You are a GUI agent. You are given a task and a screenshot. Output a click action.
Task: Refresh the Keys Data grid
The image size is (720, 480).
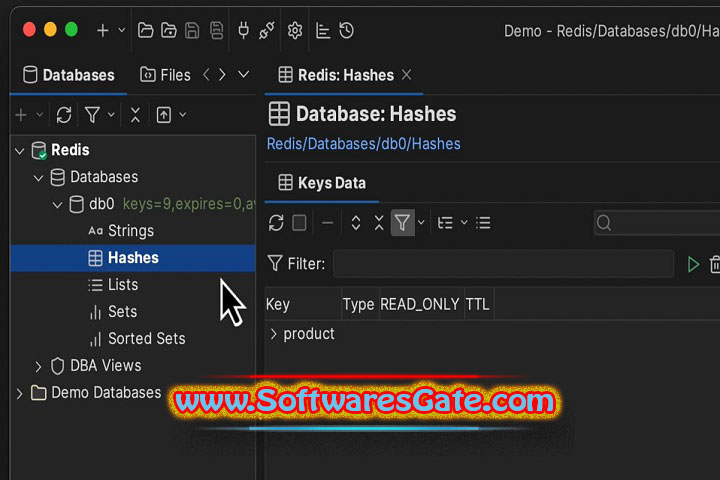coord(276,223)
